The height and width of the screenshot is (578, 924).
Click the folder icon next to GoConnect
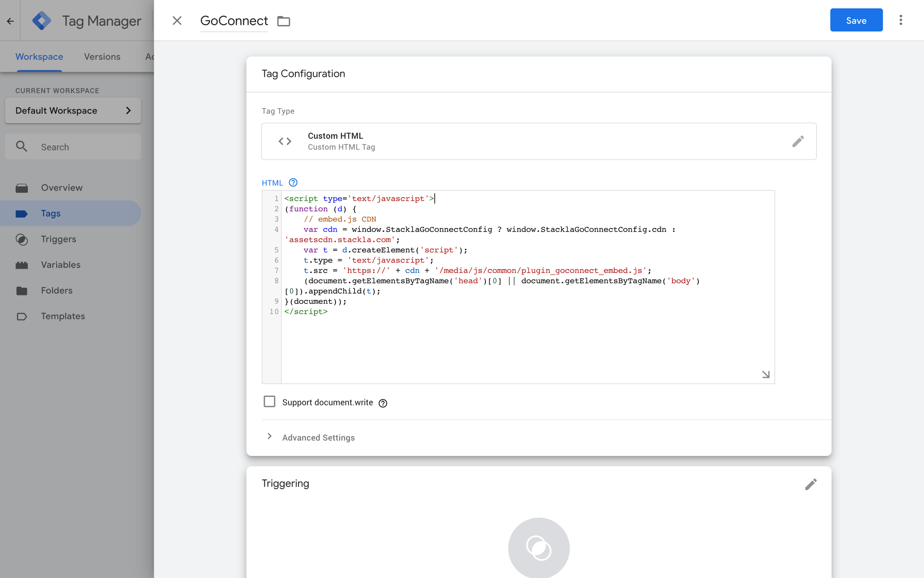284,21
